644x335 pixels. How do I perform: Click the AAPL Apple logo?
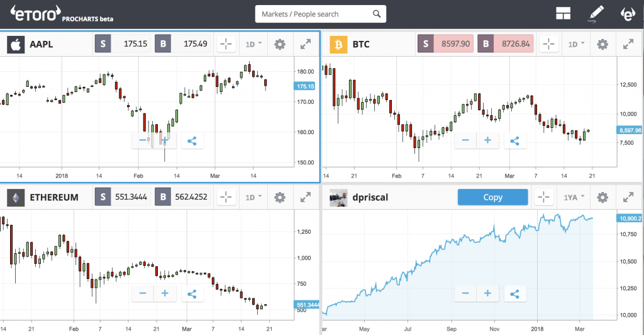click(16, 44)
